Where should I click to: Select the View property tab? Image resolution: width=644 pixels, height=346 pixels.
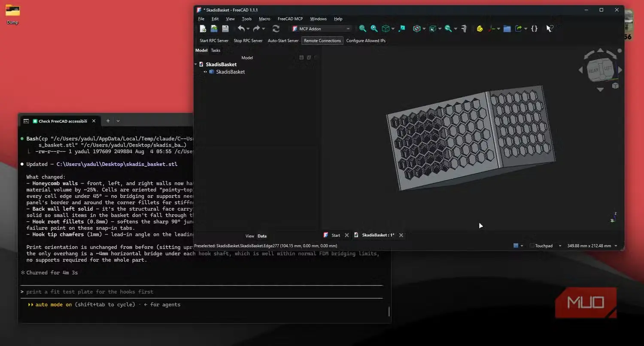click(250, 236)
